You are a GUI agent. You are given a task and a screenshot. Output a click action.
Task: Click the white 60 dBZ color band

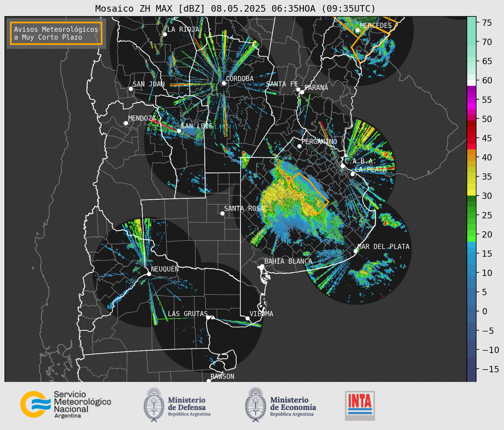click(x=471, y=83)
